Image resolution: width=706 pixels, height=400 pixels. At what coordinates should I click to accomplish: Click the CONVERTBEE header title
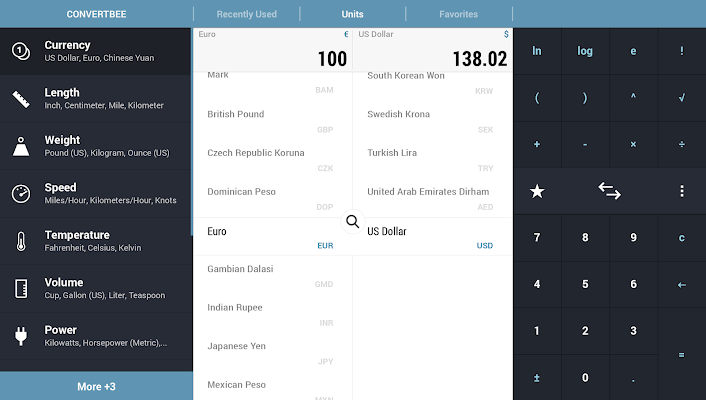[96, 14]
